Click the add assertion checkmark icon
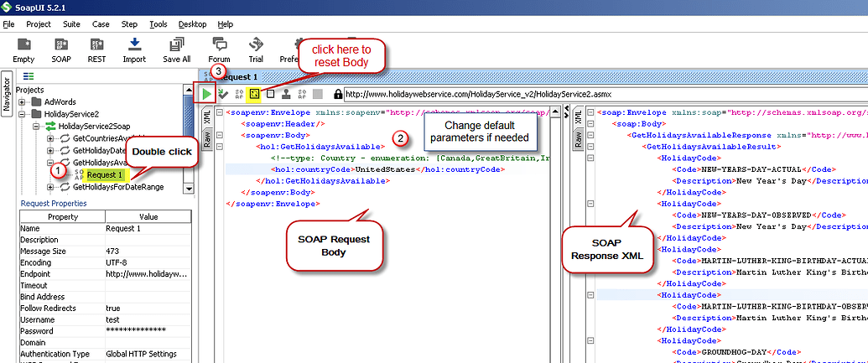The height and width of the screenshot is (363, 868). 224,94
